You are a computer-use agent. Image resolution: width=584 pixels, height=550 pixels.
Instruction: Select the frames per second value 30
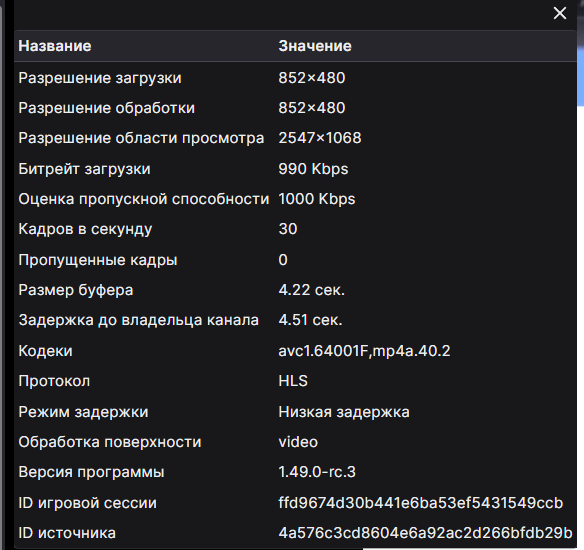click(x=288, y=229)
